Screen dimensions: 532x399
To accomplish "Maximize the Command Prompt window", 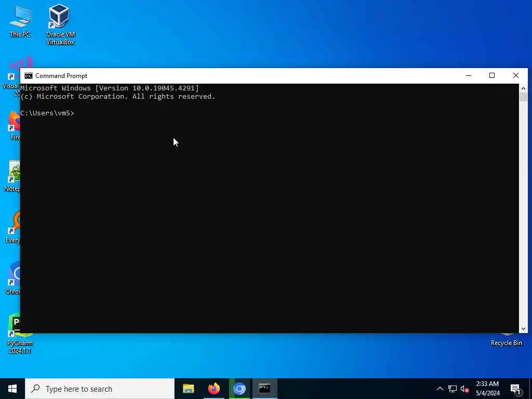I will (492, 76).
